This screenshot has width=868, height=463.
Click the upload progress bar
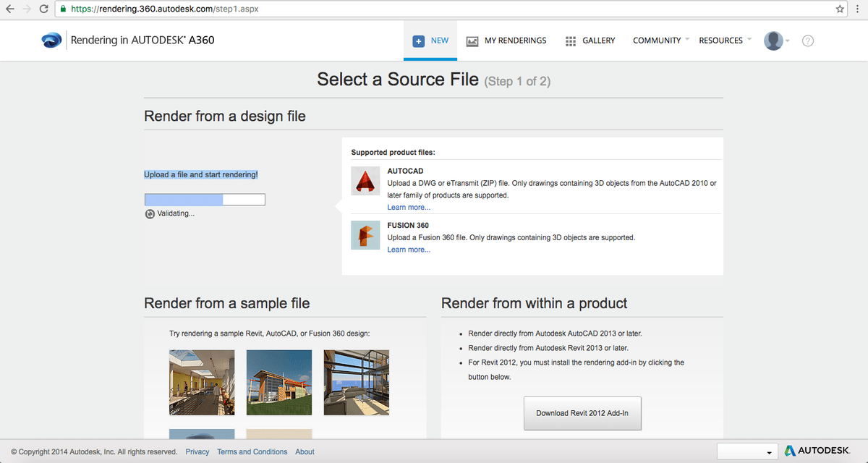(x=205, y=200)
